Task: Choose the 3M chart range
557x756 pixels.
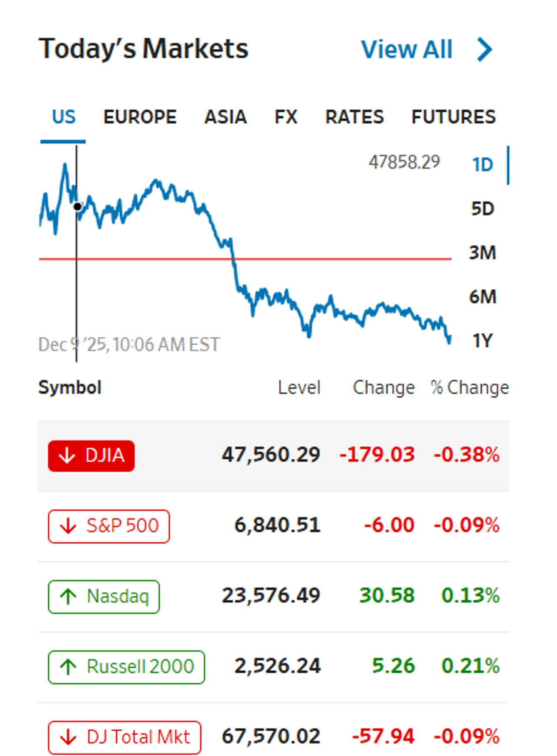Action: click(483, 252)
